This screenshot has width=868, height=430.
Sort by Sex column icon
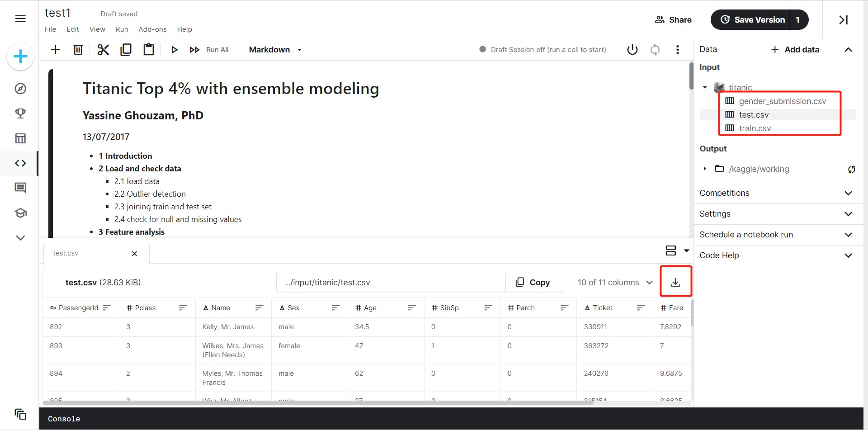(335, 308)
